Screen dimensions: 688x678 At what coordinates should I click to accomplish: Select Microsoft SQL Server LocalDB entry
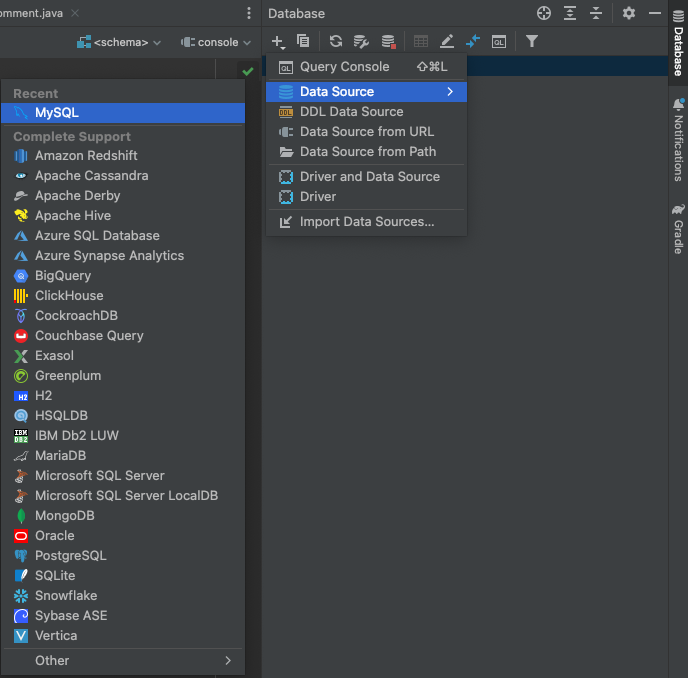(123, 495)
